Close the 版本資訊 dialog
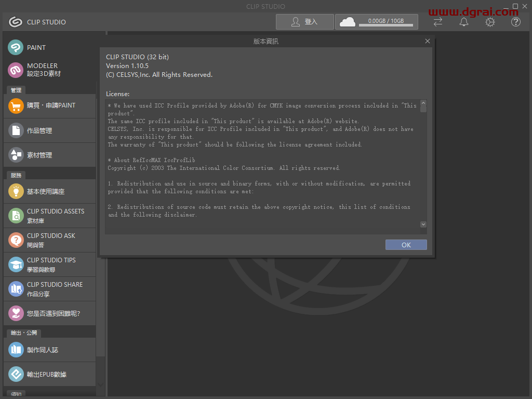The width and height of the screenshot is (532, 399). tap(428, 41)
